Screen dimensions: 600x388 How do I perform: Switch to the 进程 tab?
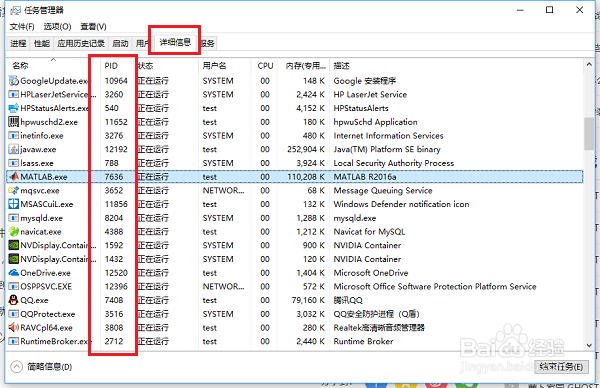pos(18,43)
